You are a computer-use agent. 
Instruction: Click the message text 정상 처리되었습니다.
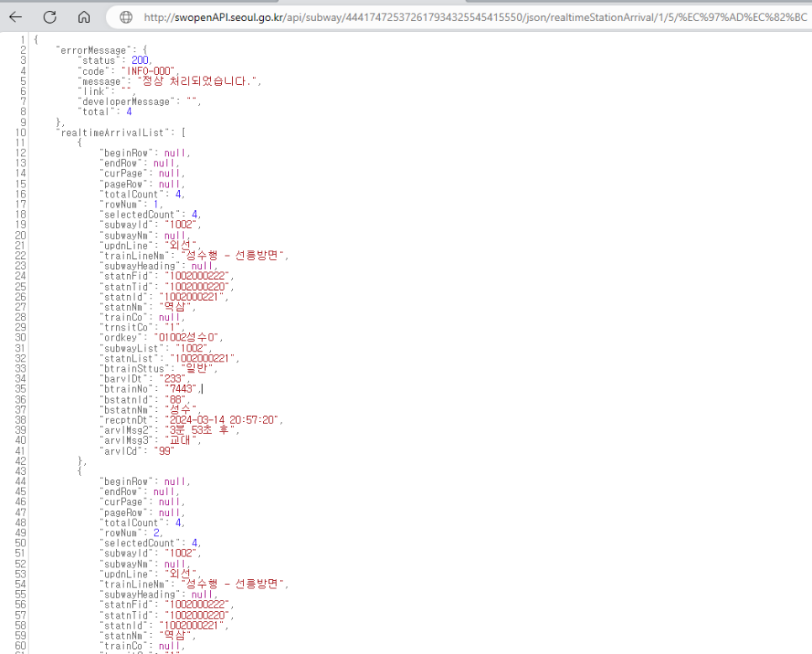click(x=197, y=81)
